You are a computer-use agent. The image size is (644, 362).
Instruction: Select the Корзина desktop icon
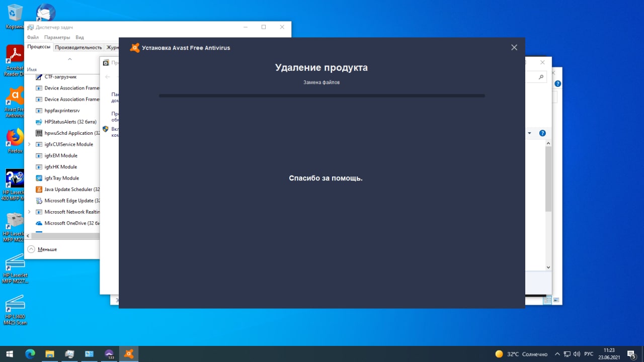point(15,17)
